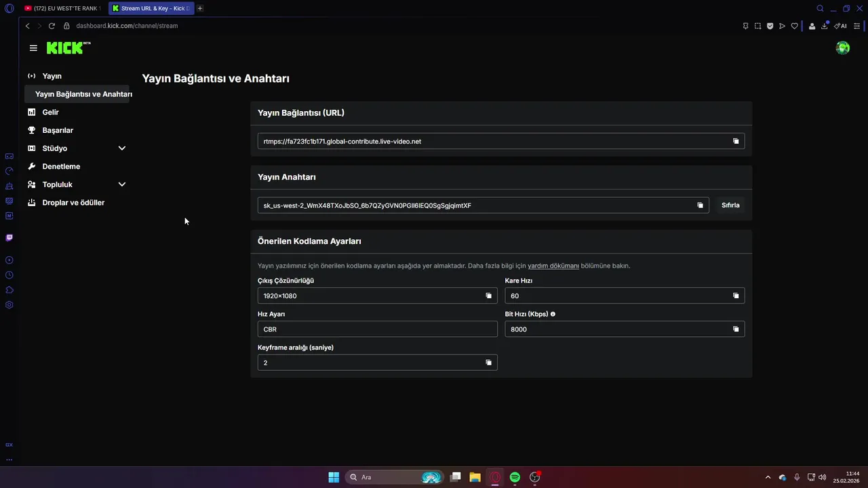Open the history clock in sidebar
Screen dimensions: 868x488
click(x=9, y=275)
